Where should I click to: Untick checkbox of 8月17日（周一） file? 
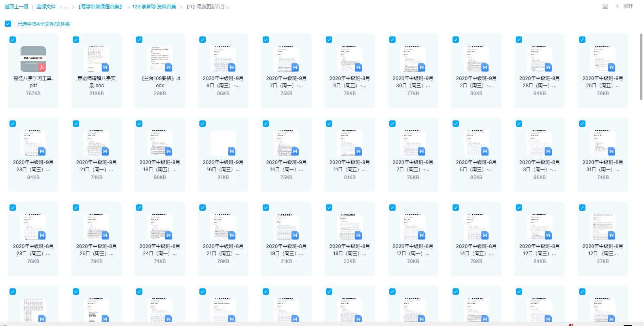(392, 208)
